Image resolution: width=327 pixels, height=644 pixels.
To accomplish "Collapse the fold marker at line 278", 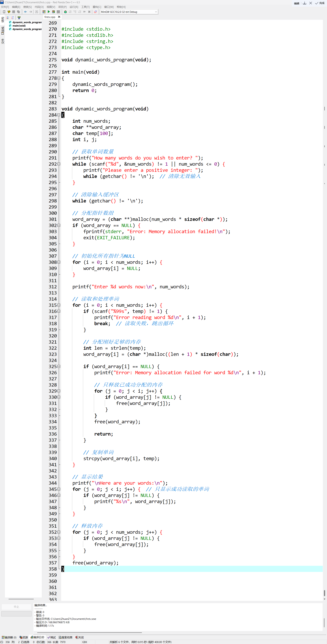I will coord(59,78).
